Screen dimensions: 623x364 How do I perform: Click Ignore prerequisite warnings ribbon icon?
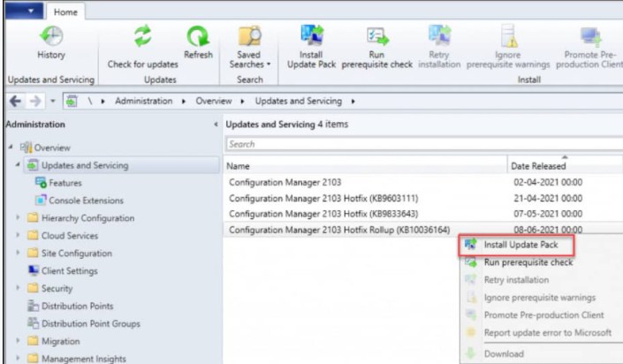pyautogui.click(x=508, y=35)
